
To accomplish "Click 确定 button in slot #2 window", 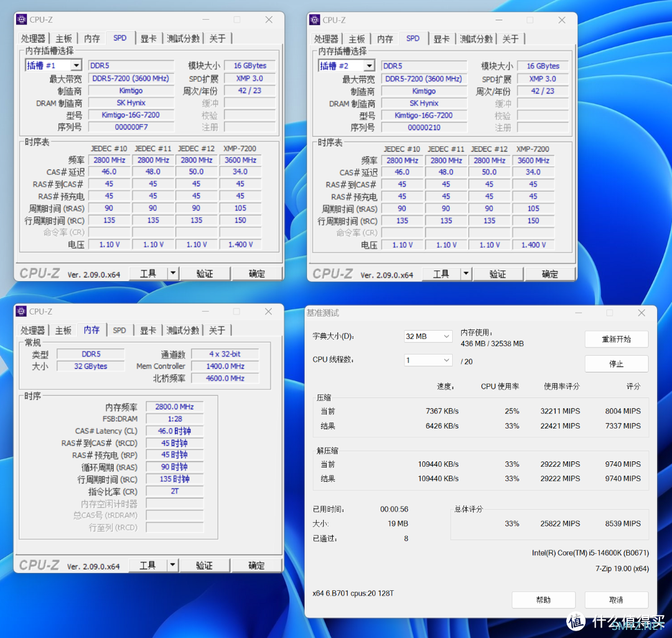I will [550, 274].
